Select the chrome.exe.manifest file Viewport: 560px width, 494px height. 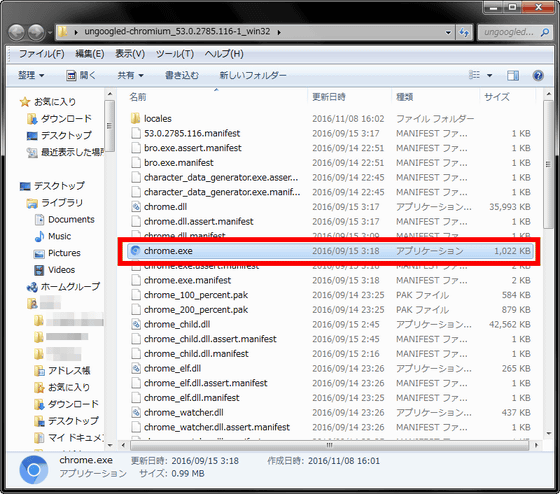(x=188, y=280)
